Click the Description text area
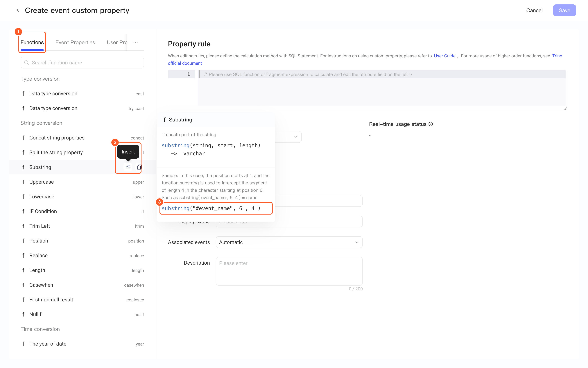This screenshot has width=588, height=368. click(289, 271)
